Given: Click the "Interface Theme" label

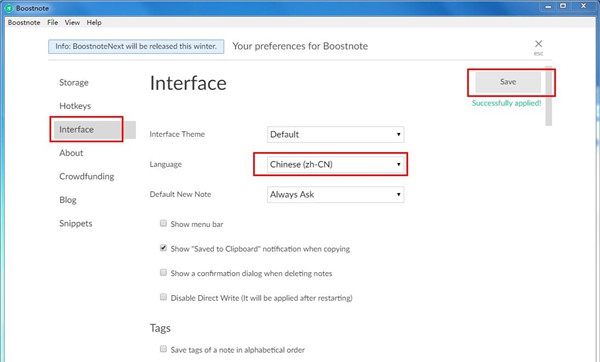Looking at the screenshot, I should 177,134.
